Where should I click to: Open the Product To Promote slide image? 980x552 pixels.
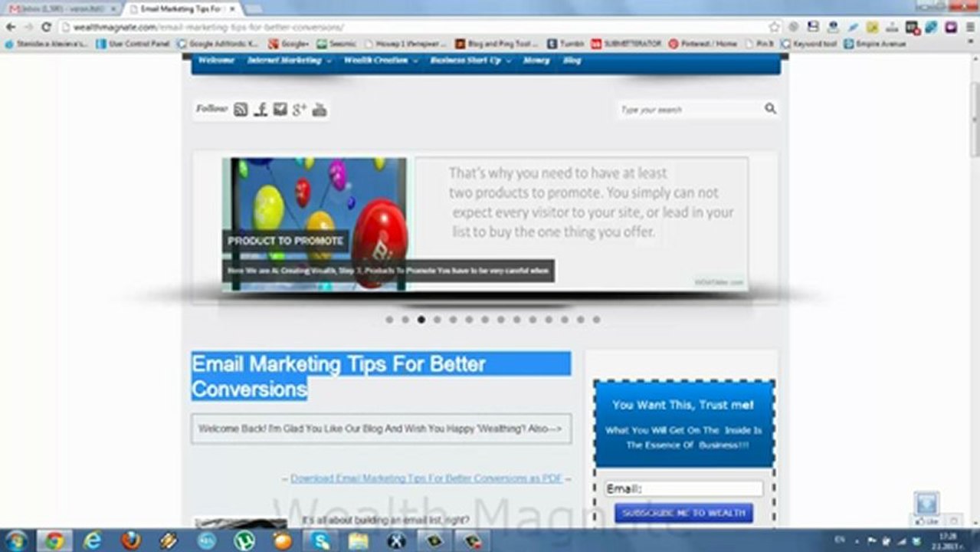click(314, 224)
